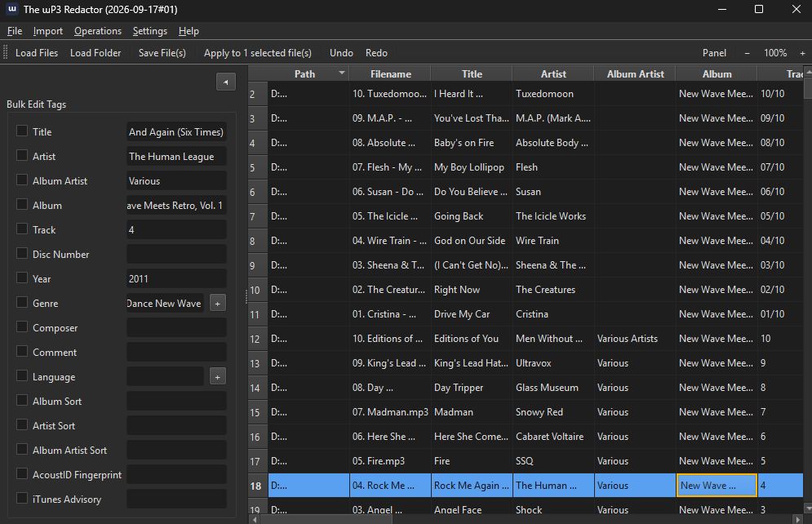Click the 100% zoom level label
The width and height of the screenshot is (812, 524).
[774, 53]
